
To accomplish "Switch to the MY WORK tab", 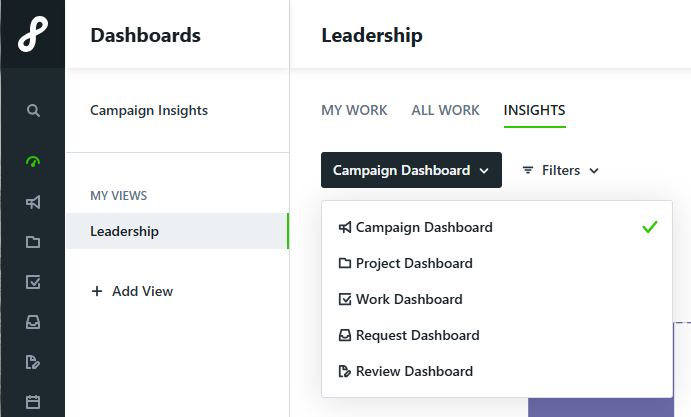I will [x=354, y=110].
